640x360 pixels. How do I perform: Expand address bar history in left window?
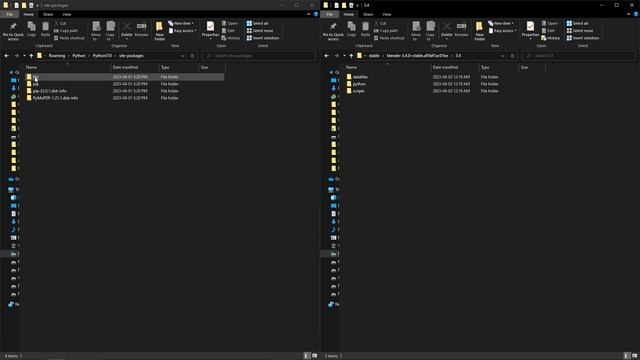[182, 56]
